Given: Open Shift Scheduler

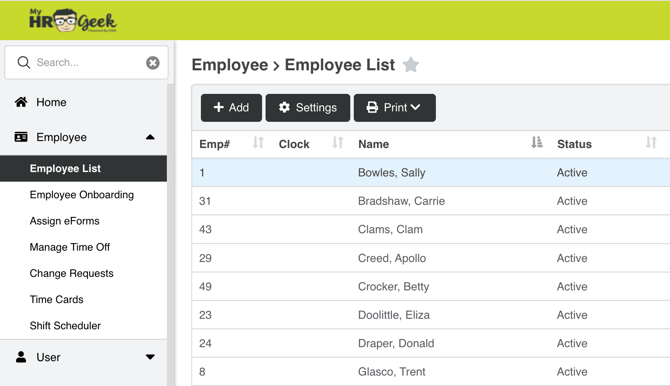Looking at the screenshot, I should (x=65, y=325).
